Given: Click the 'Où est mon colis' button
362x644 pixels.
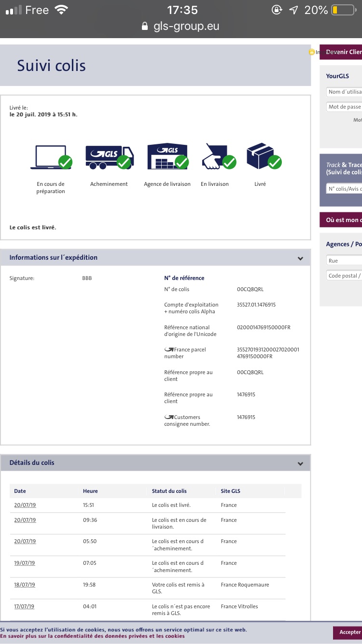Looking at the screenshot, I should pos(341,220).
